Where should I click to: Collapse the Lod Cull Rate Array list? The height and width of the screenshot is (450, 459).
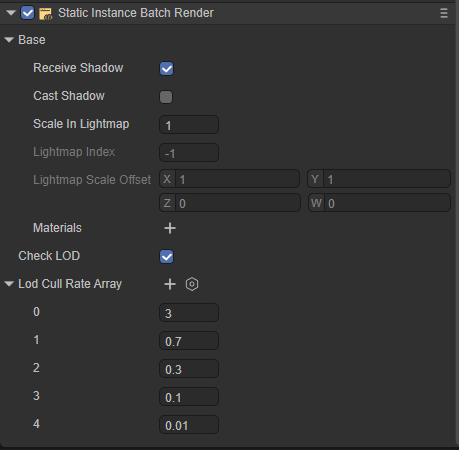(x=9, y=284)
